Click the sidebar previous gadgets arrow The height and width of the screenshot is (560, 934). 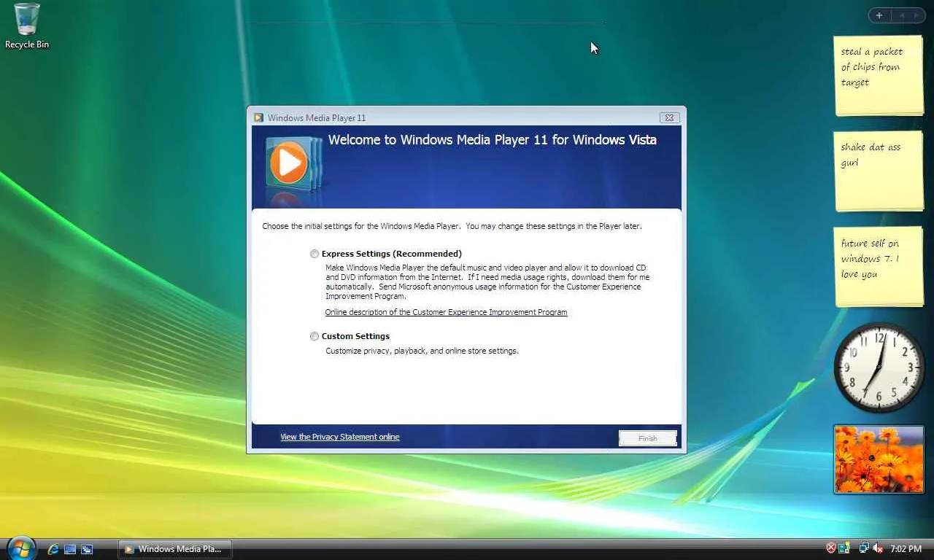coord(901,15)
